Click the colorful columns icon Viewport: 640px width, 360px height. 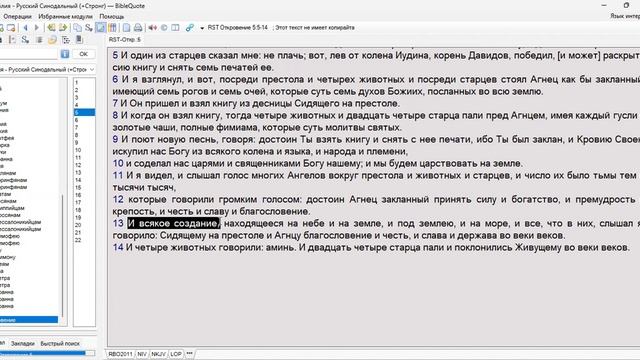pos(112,28)
